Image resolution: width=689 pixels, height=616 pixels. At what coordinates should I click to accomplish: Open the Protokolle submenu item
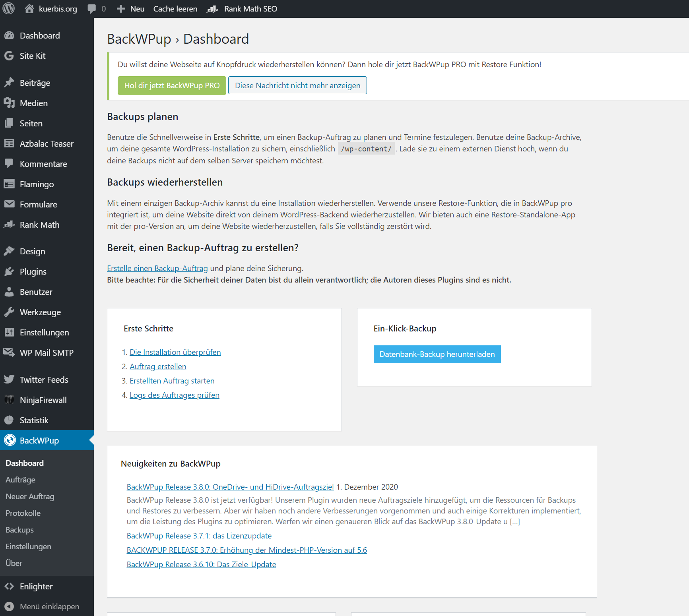[x=23, y=513]
